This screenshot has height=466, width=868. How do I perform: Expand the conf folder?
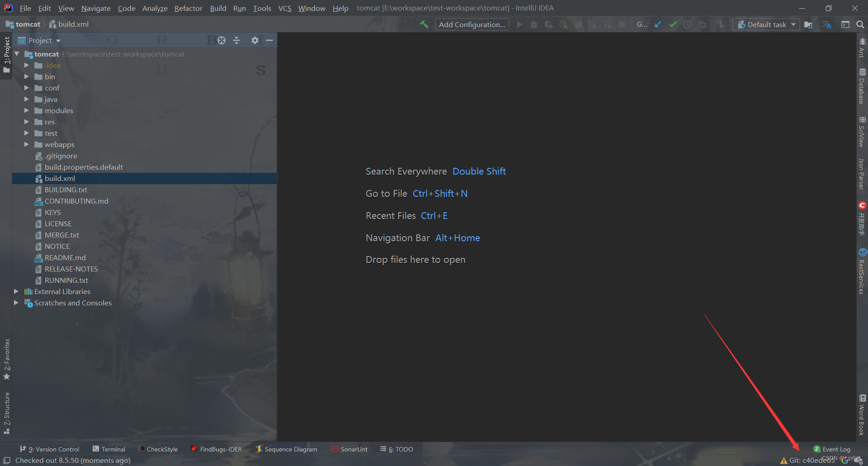pyautogui.click(x=26, y=88)
